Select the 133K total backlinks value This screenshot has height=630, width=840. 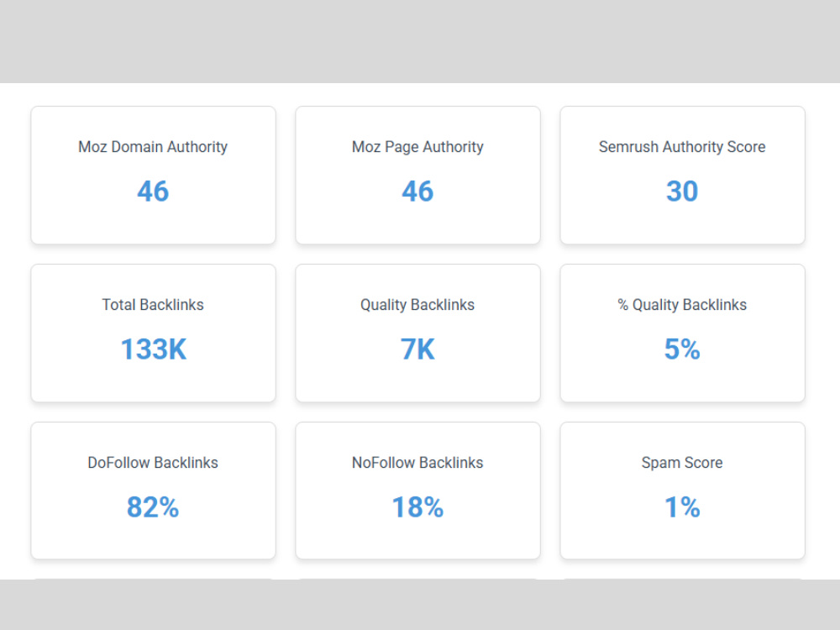point(153,349)
